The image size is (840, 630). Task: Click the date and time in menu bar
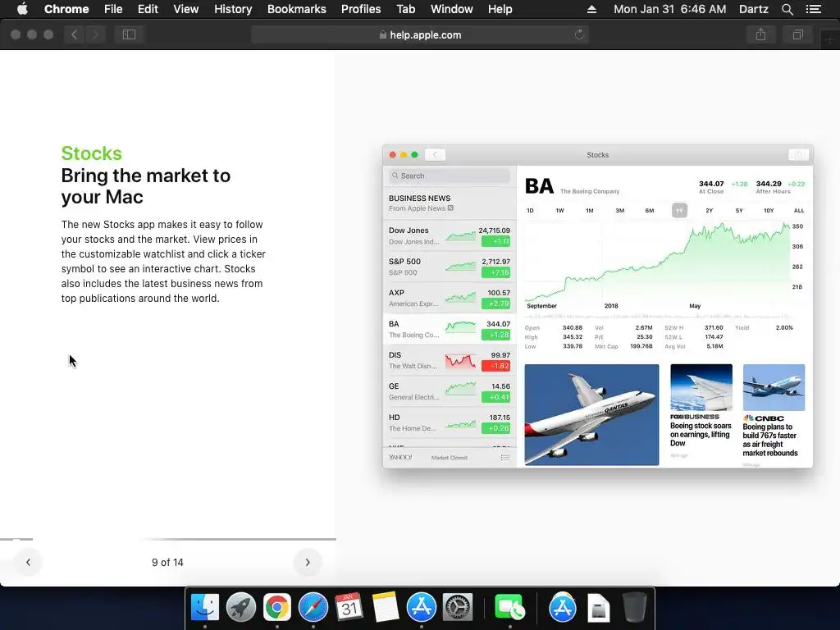click(x=669, y=9)
